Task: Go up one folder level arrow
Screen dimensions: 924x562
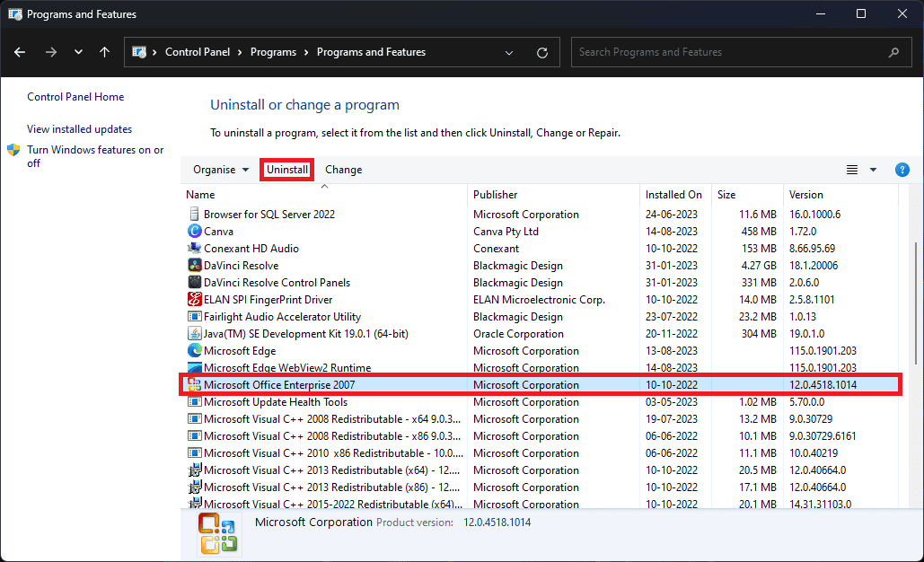Action: tap(104, 52)
